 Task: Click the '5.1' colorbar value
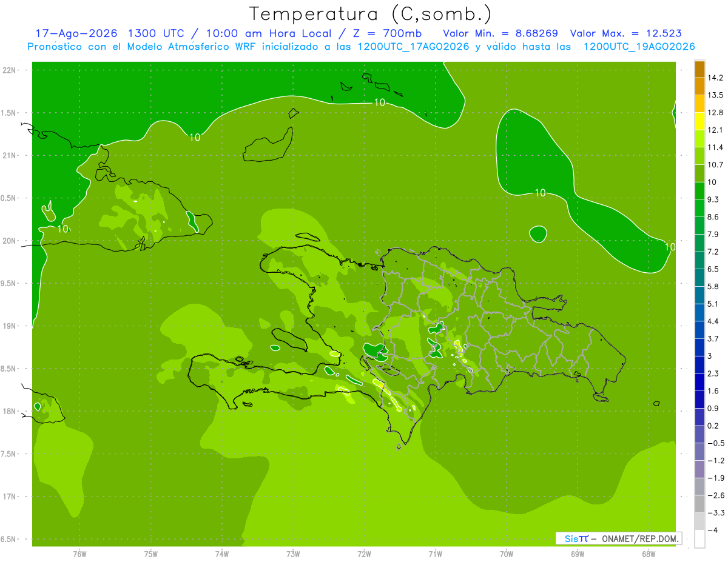[x=713, y=304]
